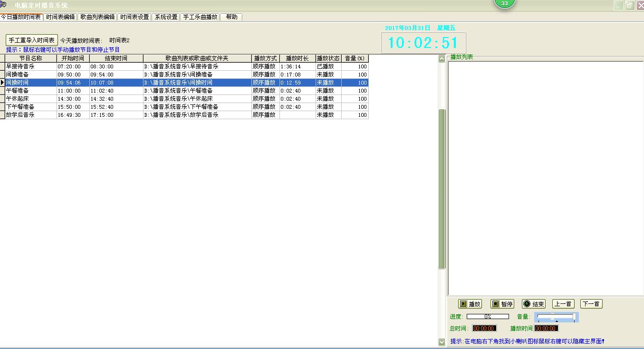644x349 pixels.
Task: Select the 早接待音乐 program name cell
Action: point(31,66)
